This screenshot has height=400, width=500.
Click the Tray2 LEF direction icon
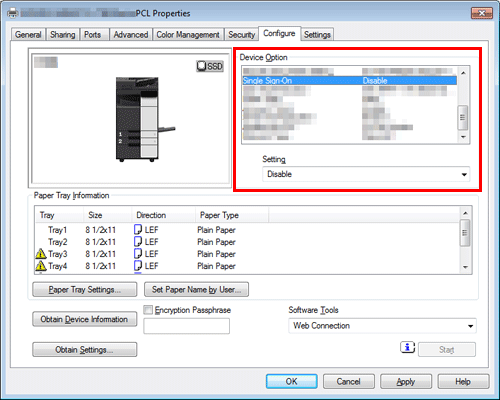138,242
